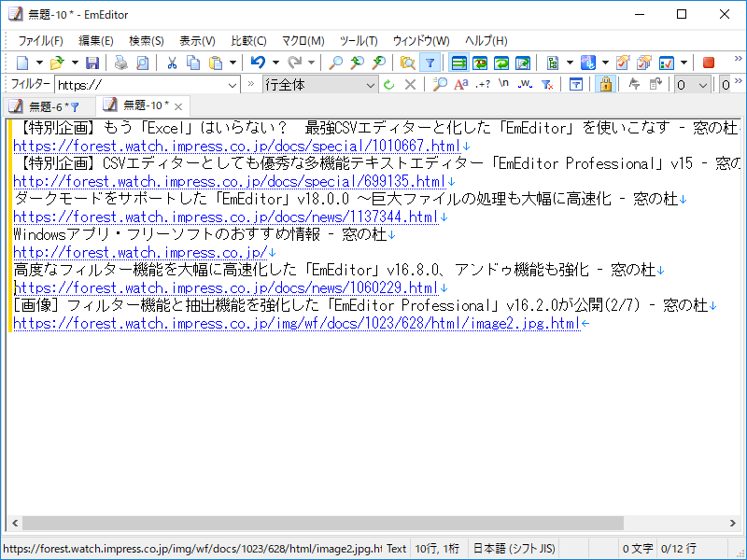
Task: Click the Find magnifier icon
Action: click(336, 63)
